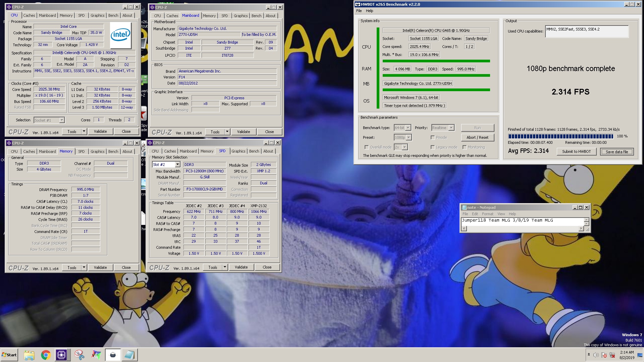Click the HWBOT x265 Benchmark title bar icon
Image resolution: width=644 pixels, height=362 pixels.
(x=358, y=4)
